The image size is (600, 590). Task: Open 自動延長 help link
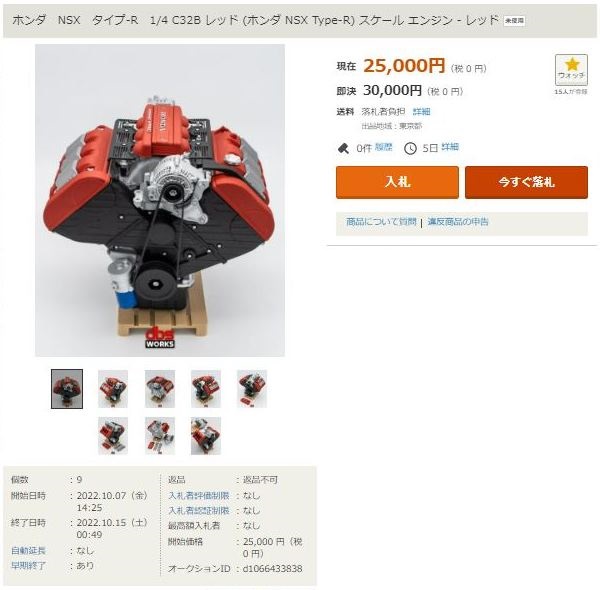(x=28, y=551)
